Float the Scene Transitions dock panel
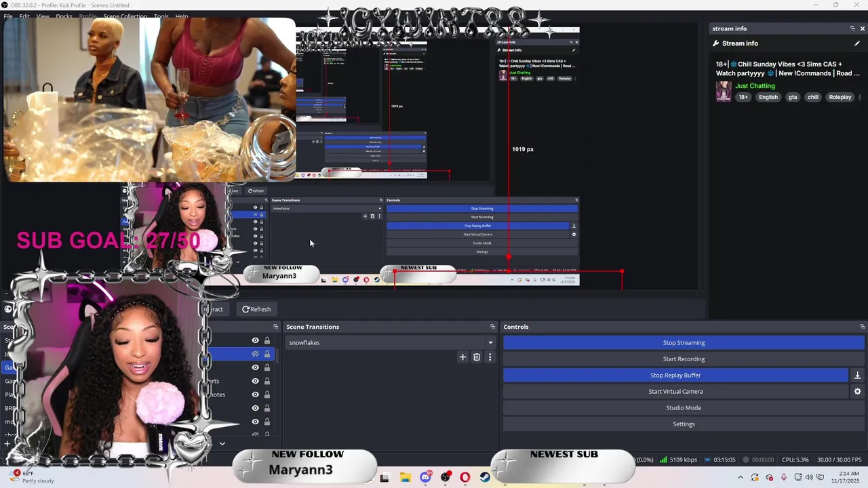Screen dimensions: 868x488 point(492,327)
